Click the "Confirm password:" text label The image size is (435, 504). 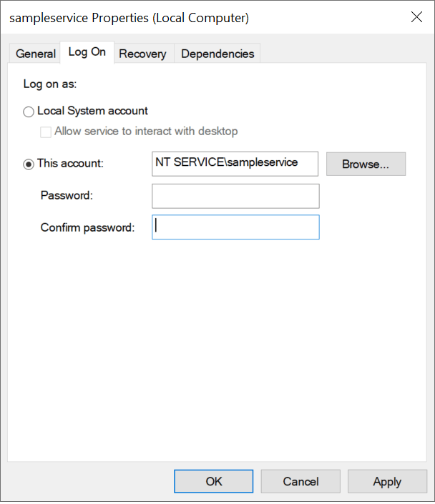coord(87,227)
